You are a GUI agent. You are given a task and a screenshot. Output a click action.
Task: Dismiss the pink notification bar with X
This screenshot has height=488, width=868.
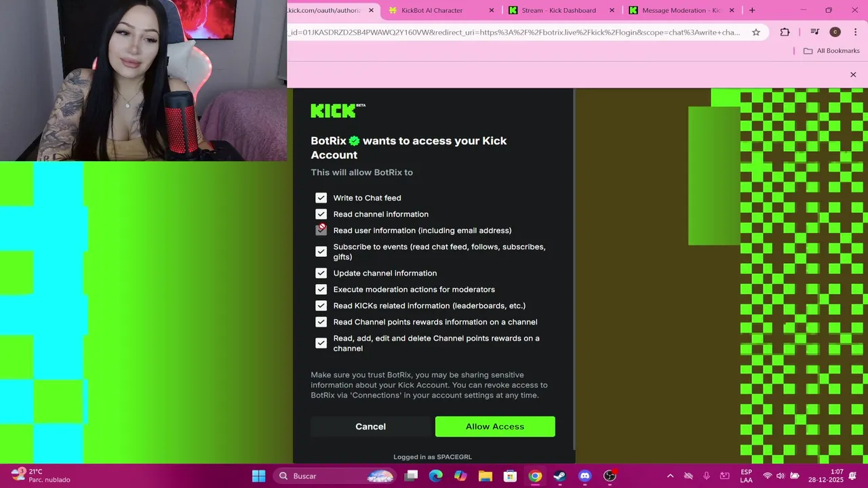point(853,75)
